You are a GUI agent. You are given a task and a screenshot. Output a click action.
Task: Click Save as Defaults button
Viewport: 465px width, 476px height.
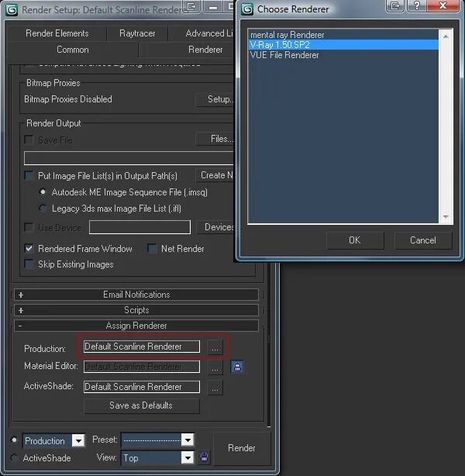point(141,405)
